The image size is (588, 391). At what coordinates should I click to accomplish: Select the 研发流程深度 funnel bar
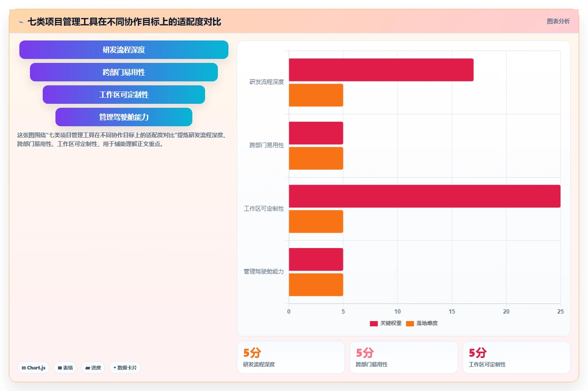124,50
